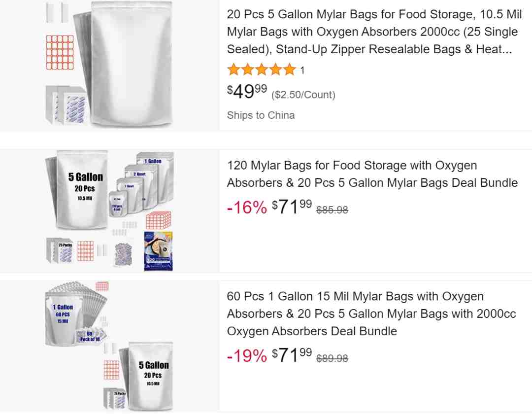Open the 1 Gallon 60 PCS bag image in third listing
The height and width of the screenshot is (420, 532).
click(63, 318)
